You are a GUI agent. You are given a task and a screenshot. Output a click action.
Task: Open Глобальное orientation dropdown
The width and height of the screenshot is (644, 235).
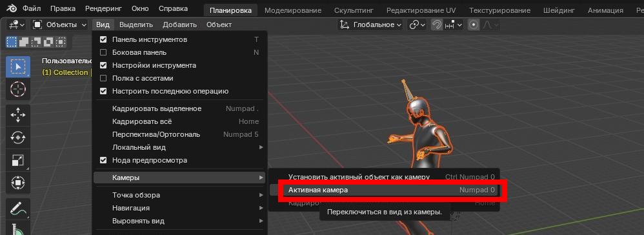(371, 25)
